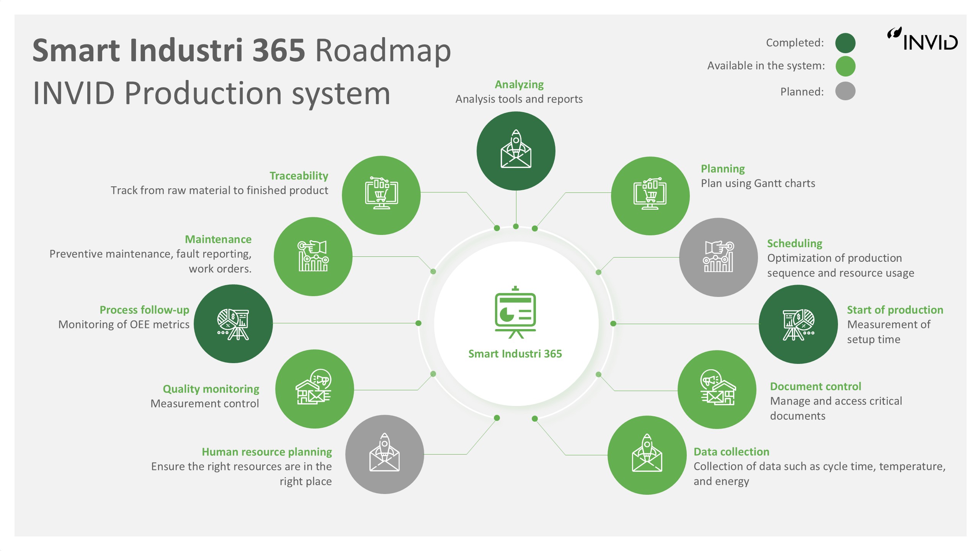The width and height of the screenshot is (980, 551).
Task: Click the Data collection heading text
Action: [731, 452]
